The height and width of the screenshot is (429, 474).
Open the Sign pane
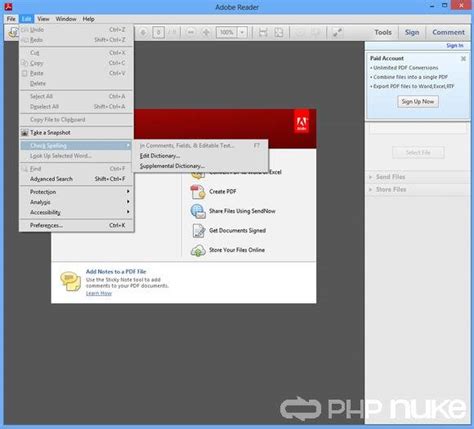point(412,32)
